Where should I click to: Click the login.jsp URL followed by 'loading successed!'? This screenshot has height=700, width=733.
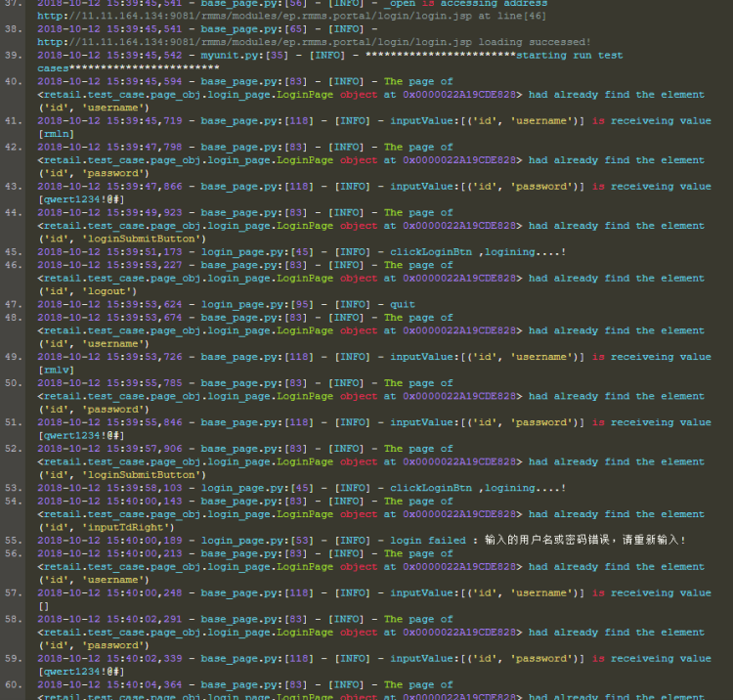click(x=254, y=42)
